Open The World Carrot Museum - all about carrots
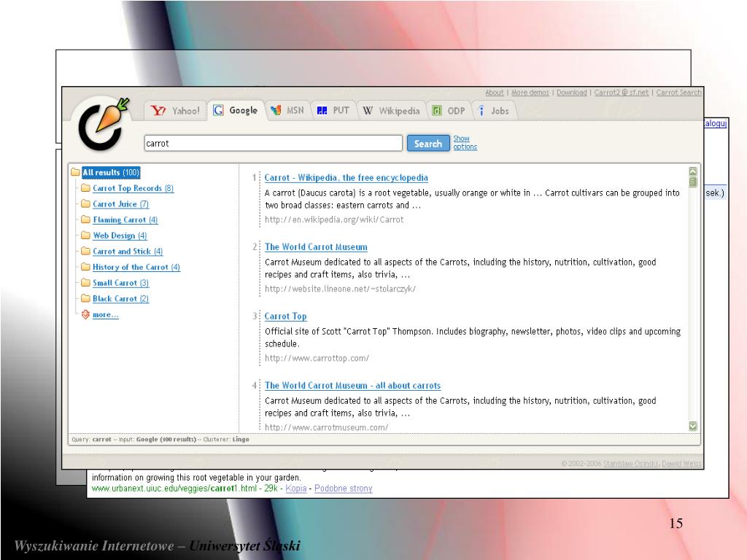The height and width of the screenshot is (560, 747). pos(353,385)
